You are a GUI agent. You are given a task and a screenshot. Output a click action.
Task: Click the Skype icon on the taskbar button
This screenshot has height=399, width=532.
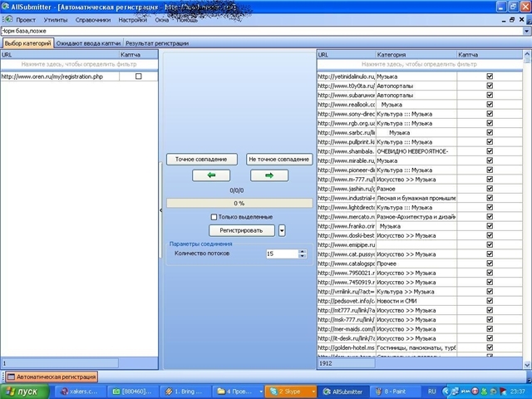[273, 392]
